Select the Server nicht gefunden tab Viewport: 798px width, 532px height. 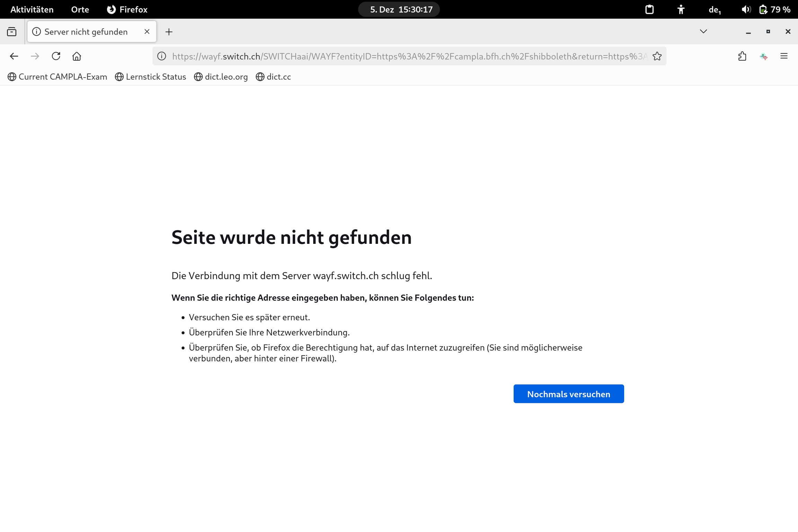[x=86, y=32]
